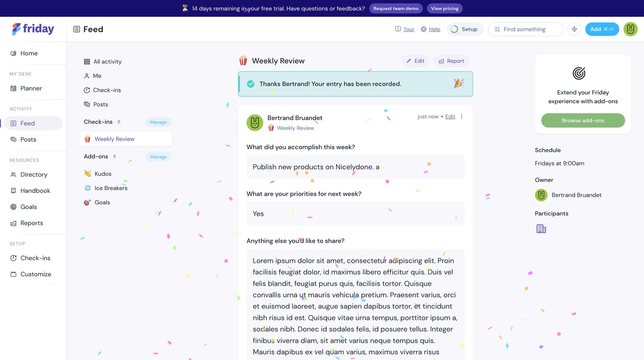Screen dimensions: 644x360
Task: Click the Edit link next to just now
Action: click(x=450, y=117)
